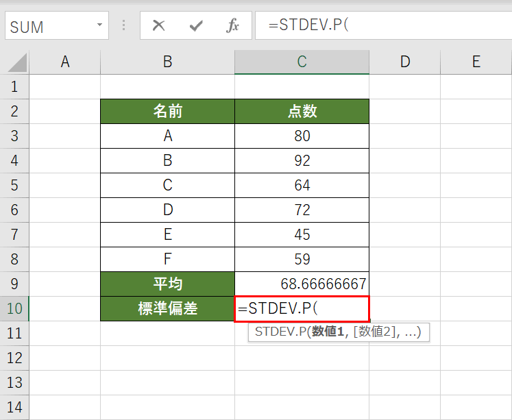Viewport: 512px width, 420px height.
Task: Click average value 68.66666667
Action: (302, 284)
